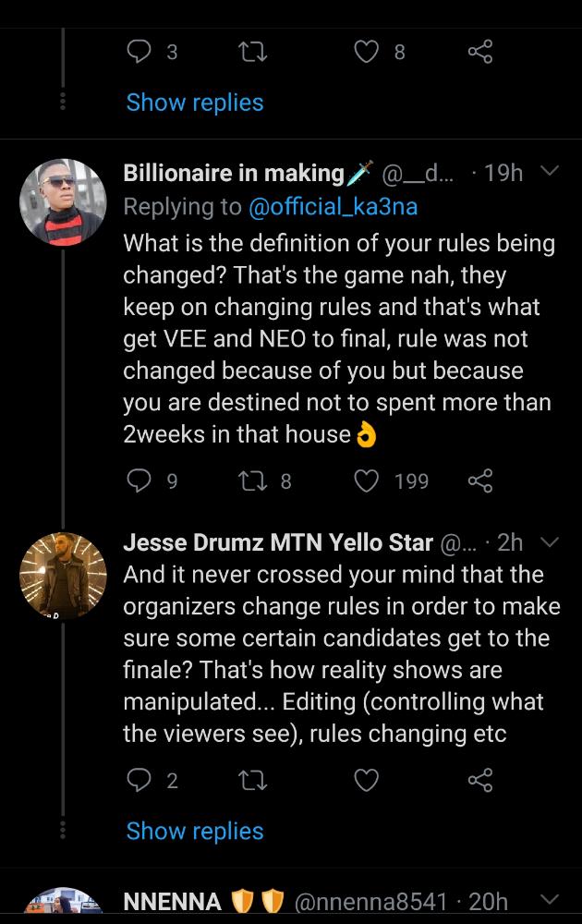
Task: Share the topmost tweet with 8 likes
Action: coord(480,53)
